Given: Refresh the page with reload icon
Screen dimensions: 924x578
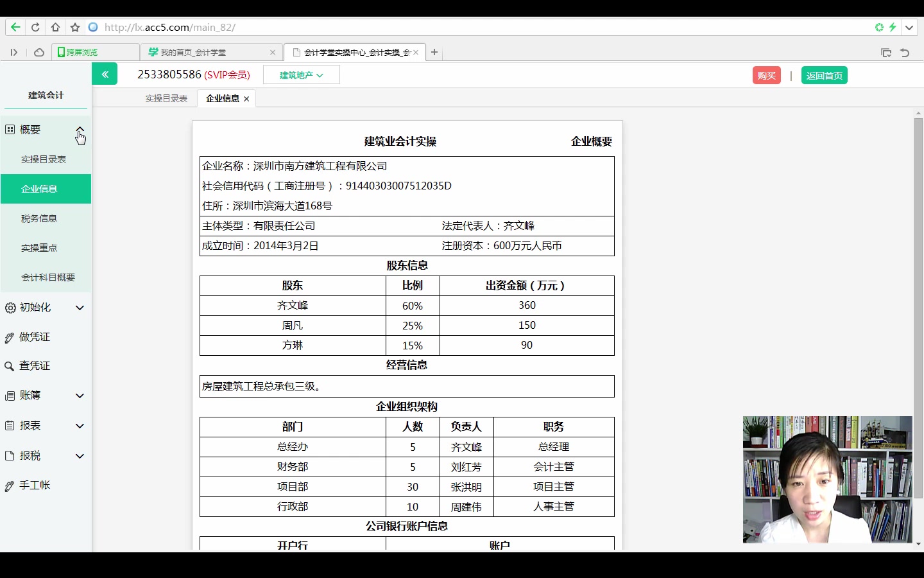Looking at the screenshot, I should [x=36, y=28].
